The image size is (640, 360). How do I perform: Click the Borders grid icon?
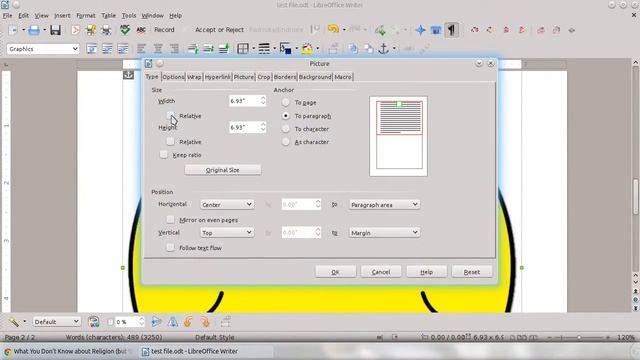coord(243,49)
